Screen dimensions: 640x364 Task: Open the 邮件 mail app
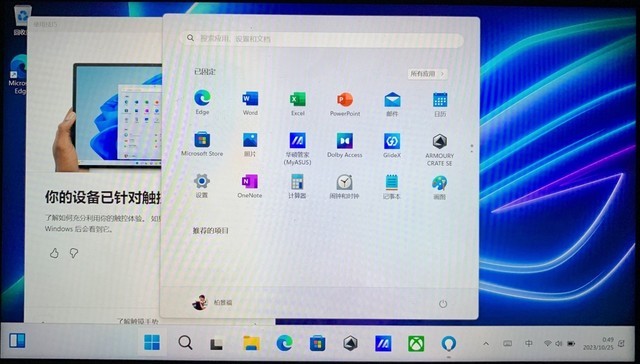click(x=392, y=104)
